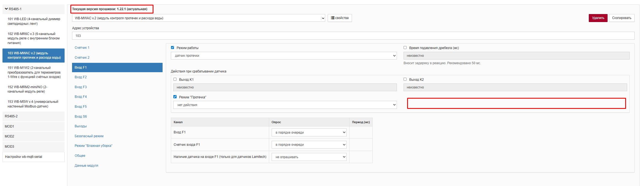Open the датчик протечки mode dropdown
Image resolution: width=644 pixels, height=186 pixels.
[x=283, y=56]
